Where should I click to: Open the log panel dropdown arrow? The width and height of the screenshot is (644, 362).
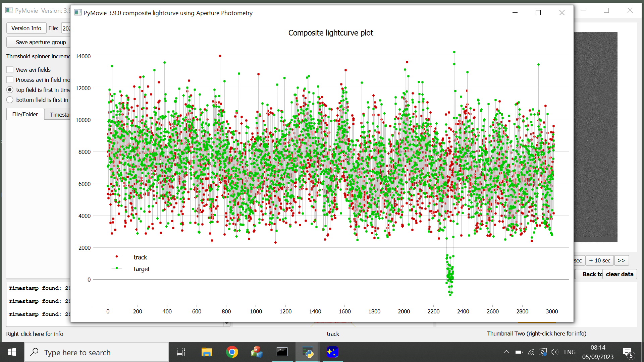click(227, 323)
